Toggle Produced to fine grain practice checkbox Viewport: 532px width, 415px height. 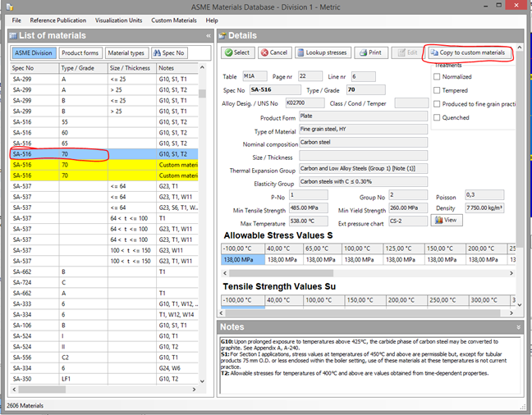[437, 104]
